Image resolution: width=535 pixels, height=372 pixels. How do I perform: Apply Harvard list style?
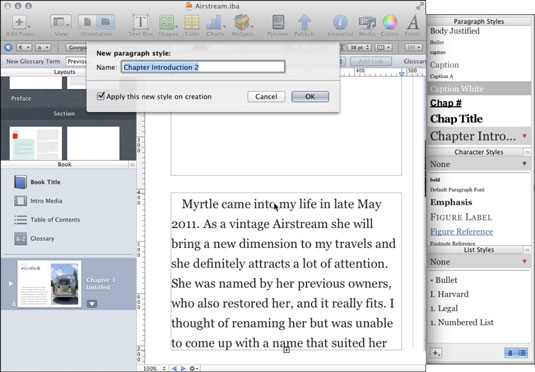(449, 294)
